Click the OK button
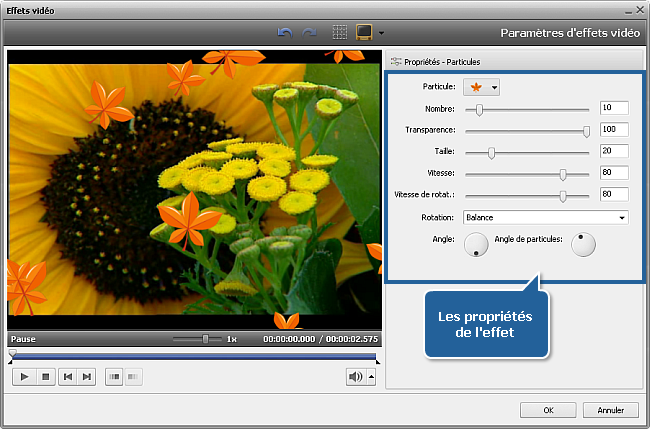 [548, 410]
